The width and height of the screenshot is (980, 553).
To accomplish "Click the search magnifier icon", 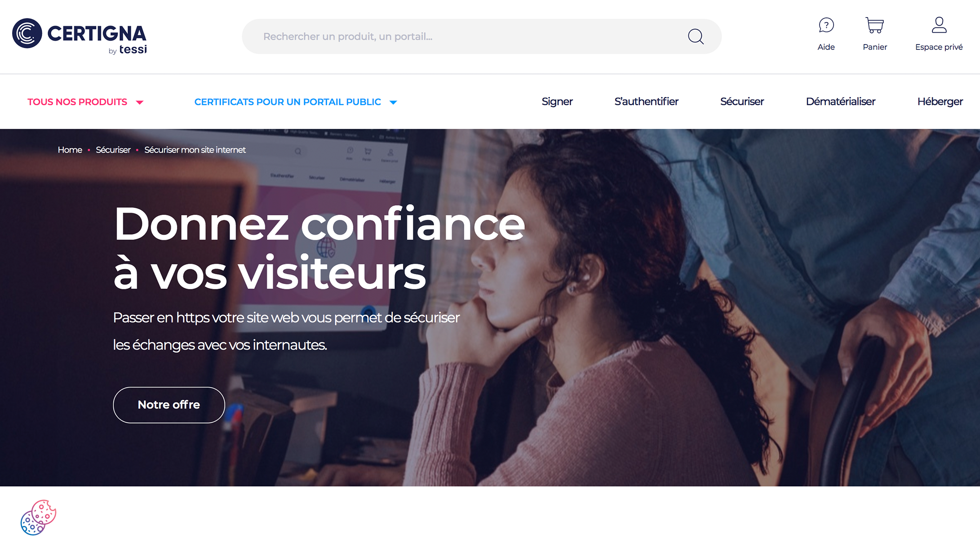I will click(696, 36).
